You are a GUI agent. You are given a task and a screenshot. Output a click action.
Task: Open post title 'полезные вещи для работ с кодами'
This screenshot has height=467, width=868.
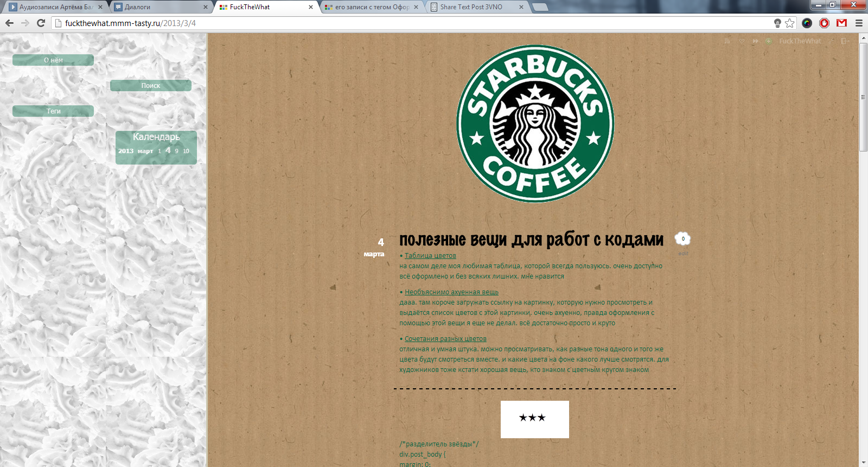pos(531,239)
